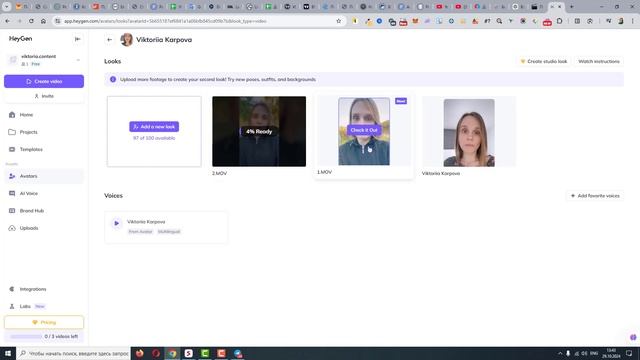Click the Best badge on the 1.MOV look

click(x=401, y=101)
